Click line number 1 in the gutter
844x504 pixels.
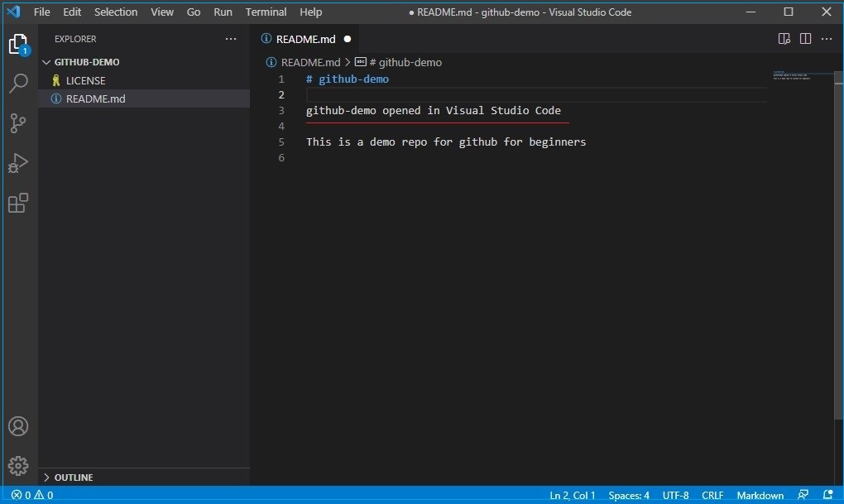tap(281, 79)
